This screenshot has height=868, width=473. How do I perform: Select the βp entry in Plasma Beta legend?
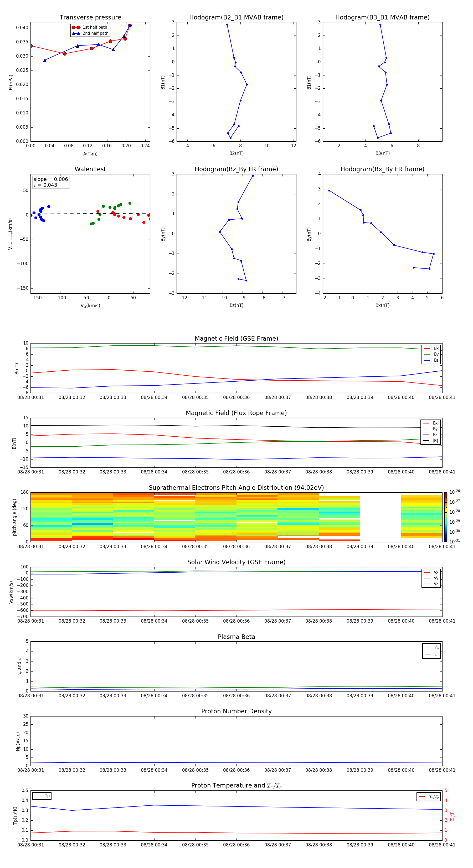pyautogui.click(x=431, y=647)
